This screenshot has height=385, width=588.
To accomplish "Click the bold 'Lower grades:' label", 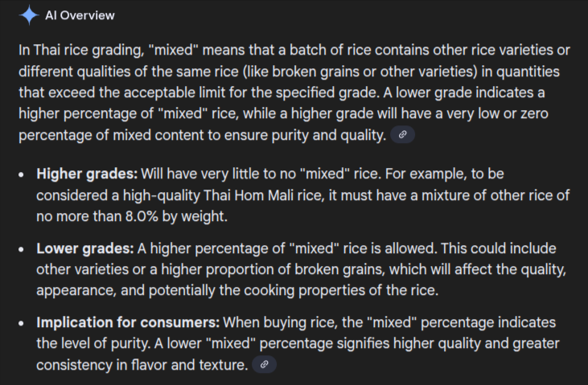I will pyautogui.click(x=84, y=248).
